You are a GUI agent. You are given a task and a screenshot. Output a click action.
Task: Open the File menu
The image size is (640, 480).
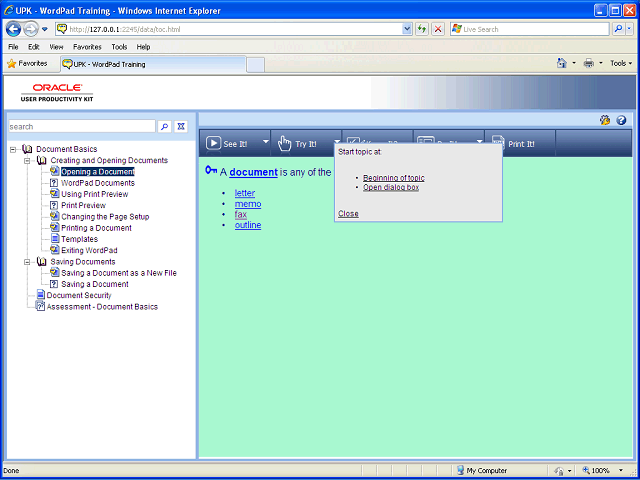tap(13, 47)
